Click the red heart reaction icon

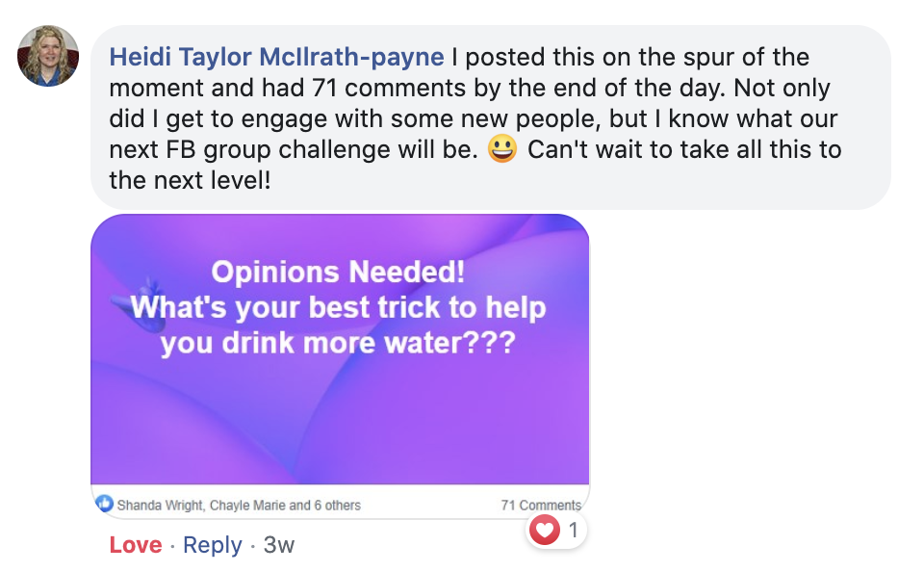544,530
